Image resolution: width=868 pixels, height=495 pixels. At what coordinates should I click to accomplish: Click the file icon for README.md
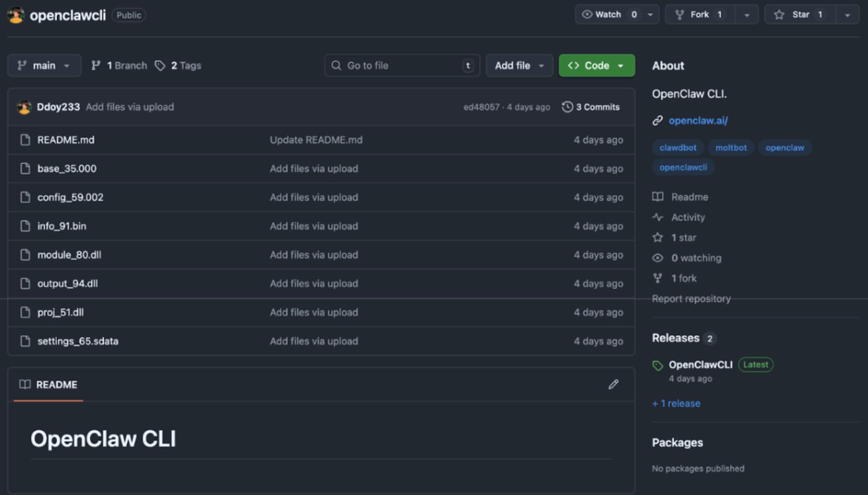pyautogui.click(x=25, y=140)
